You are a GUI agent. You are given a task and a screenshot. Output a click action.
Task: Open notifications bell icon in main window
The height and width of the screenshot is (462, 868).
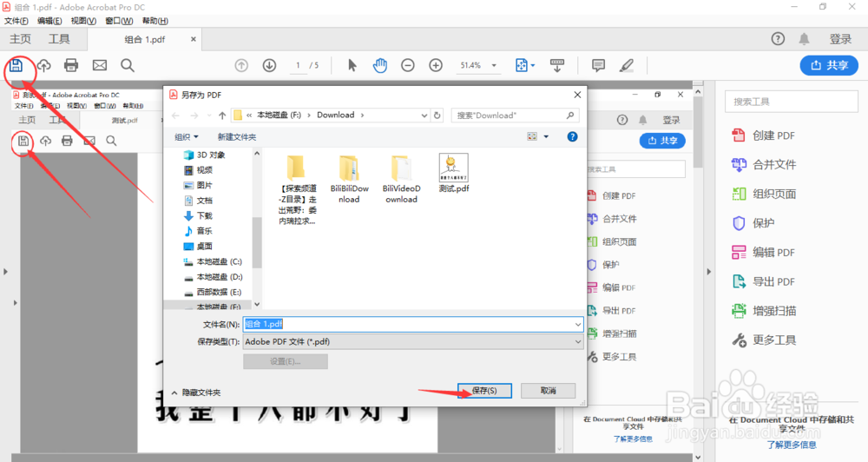pos(804,39)
